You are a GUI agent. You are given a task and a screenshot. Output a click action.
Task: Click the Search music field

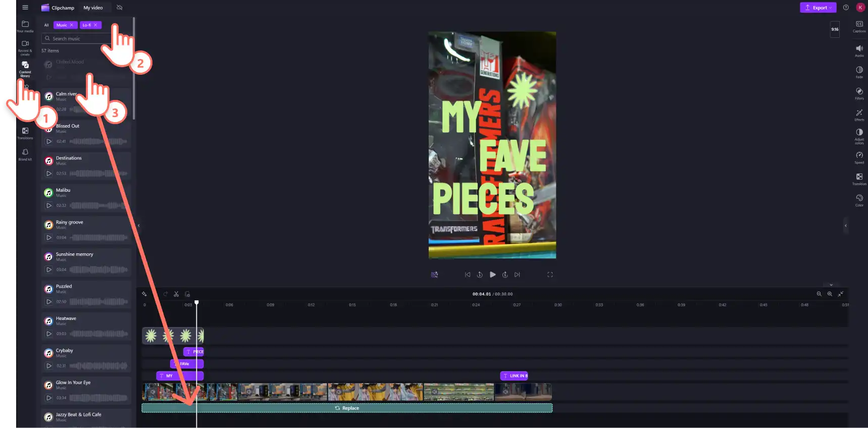[82, 38]
